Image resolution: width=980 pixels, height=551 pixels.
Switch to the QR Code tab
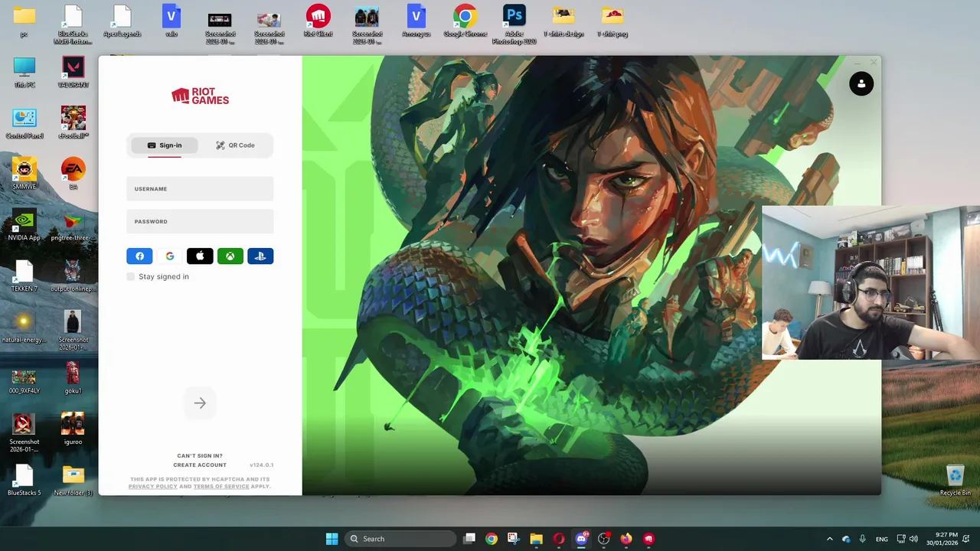235,145
